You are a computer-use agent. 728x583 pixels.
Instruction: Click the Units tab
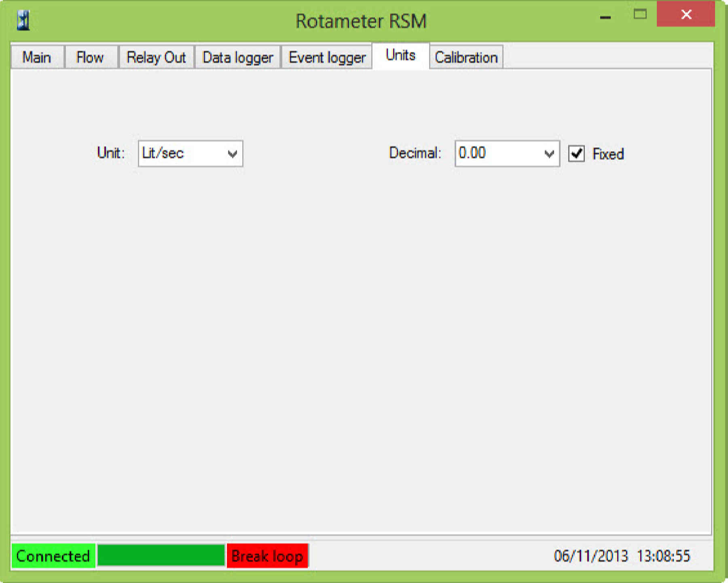click(x=400, y=55)
